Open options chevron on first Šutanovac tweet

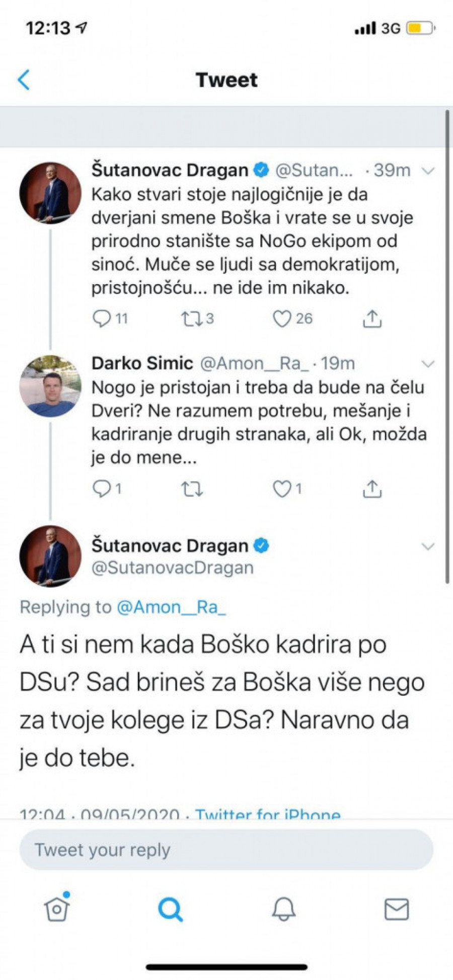428,171
